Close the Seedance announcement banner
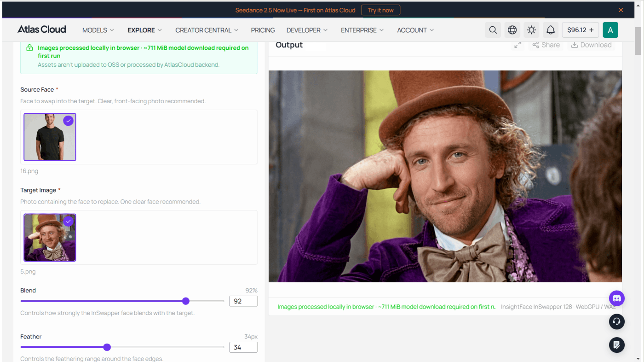 621,10
